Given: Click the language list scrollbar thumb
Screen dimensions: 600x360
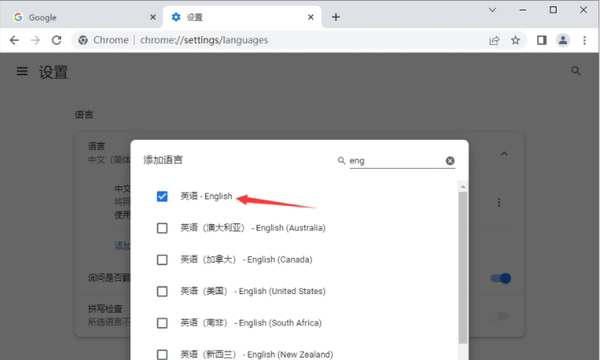Looking at the screenshot, I should coord(463,268).
